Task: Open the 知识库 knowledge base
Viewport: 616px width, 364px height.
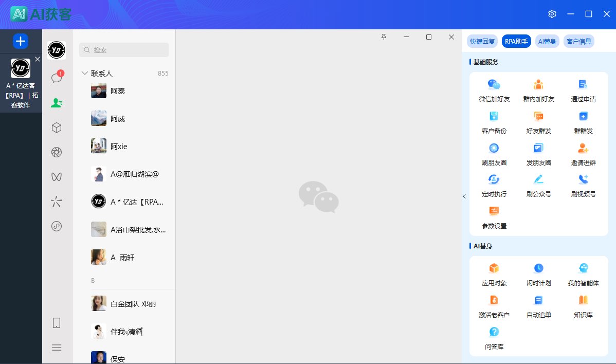Action: coord(583,300)
